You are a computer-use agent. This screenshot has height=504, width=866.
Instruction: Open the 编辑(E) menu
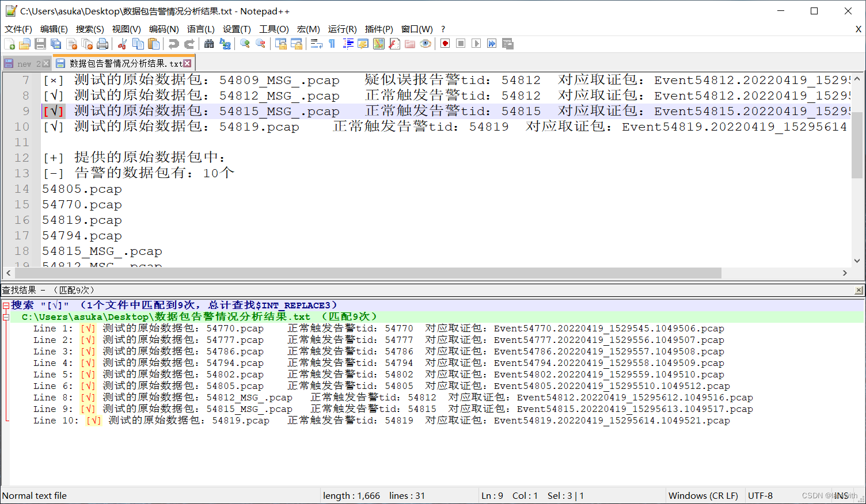click(x=54, y=29)
